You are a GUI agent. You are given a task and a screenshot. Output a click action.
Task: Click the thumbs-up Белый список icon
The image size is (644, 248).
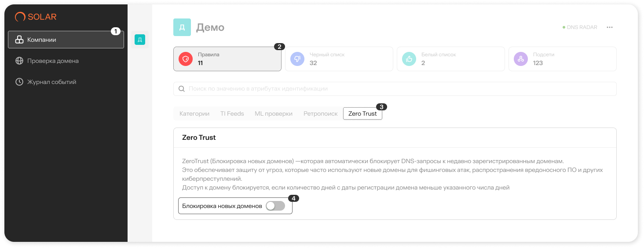[x=409, y=59]
